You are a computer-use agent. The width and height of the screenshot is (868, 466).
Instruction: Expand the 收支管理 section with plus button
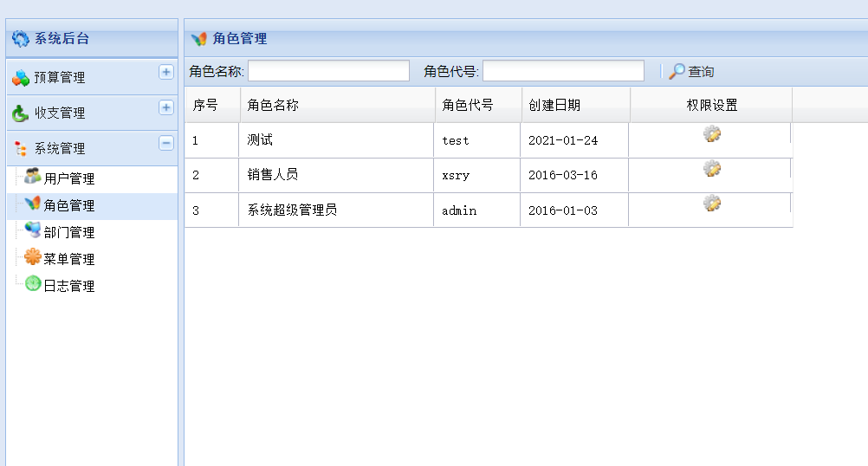tap(166, 107)
